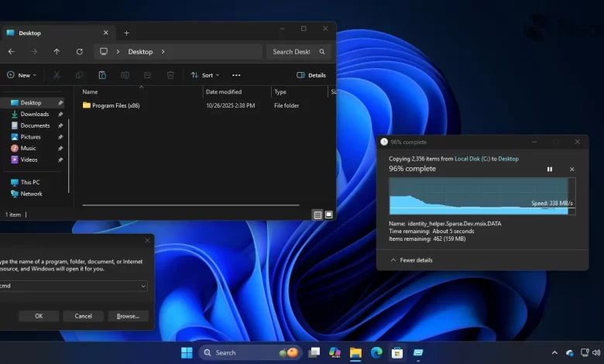This screenshot has height=364, width=604.
Task: Click the search magnifier in Explorer
Action: [x=322, y=52]
